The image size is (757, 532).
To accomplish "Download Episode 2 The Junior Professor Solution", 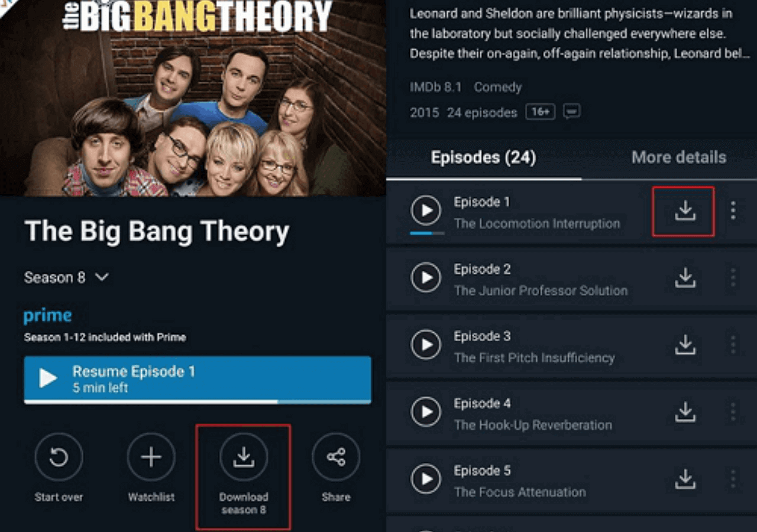I will click(685, 278).
